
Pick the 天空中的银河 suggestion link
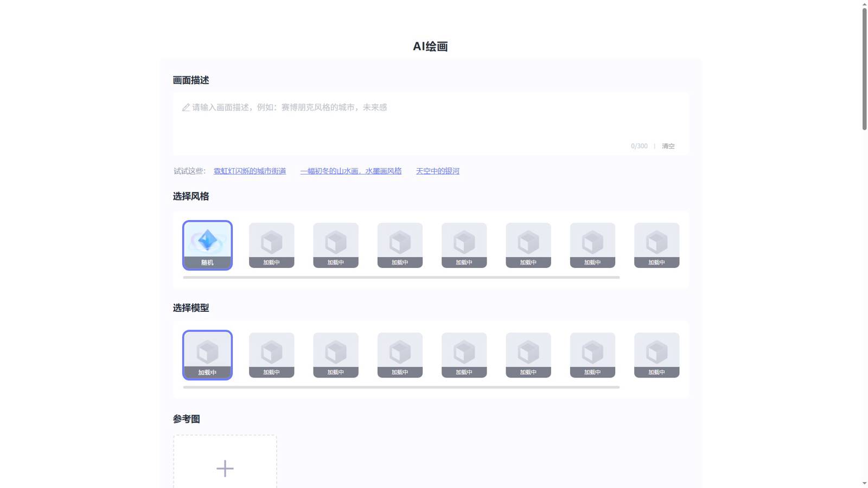tap(438, 171)
